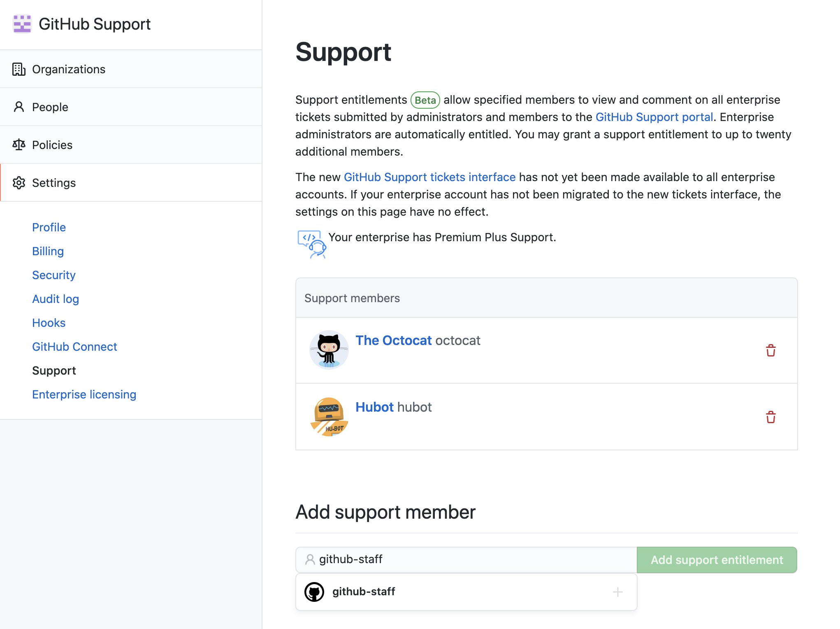Open Profile settings
840x629 pixels.
tap(49, 227)
